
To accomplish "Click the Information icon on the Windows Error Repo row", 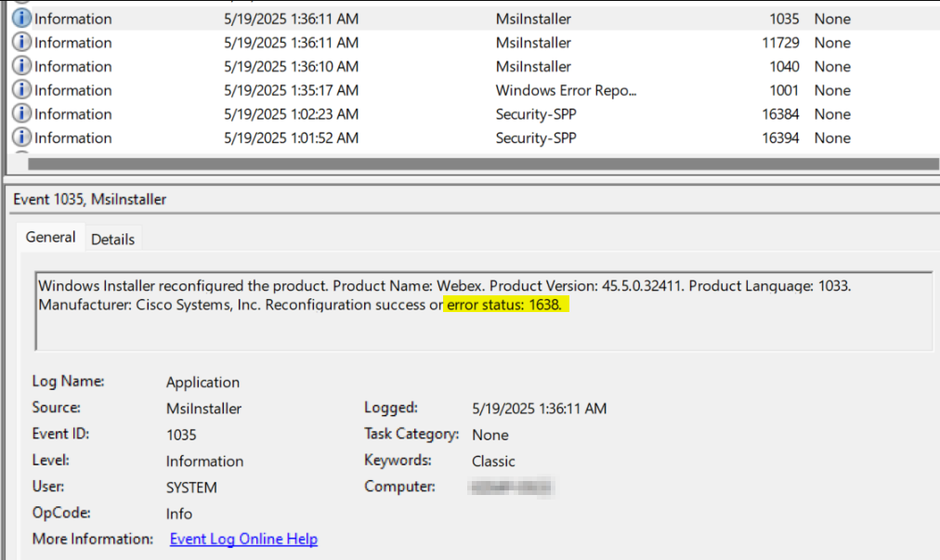I will pyautogui.click(x=20, y=89).
